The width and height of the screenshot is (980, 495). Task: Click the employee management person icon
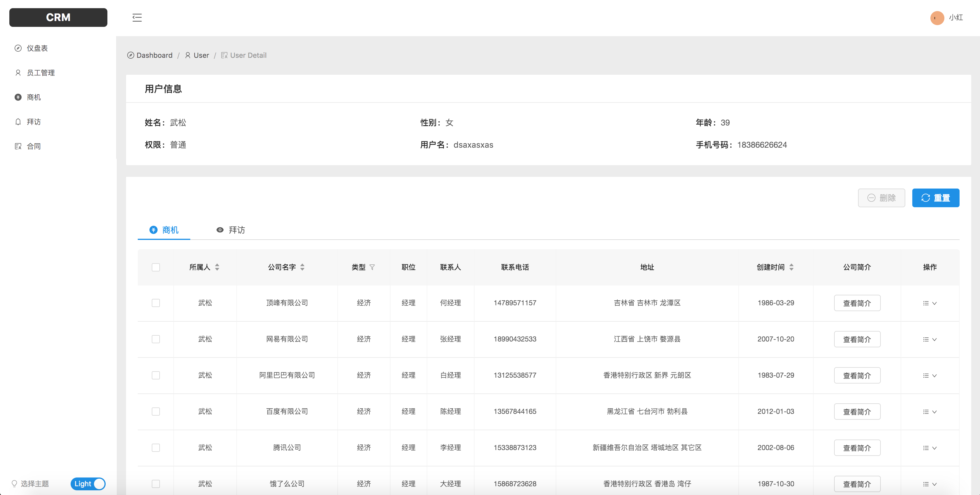(18, 73)
